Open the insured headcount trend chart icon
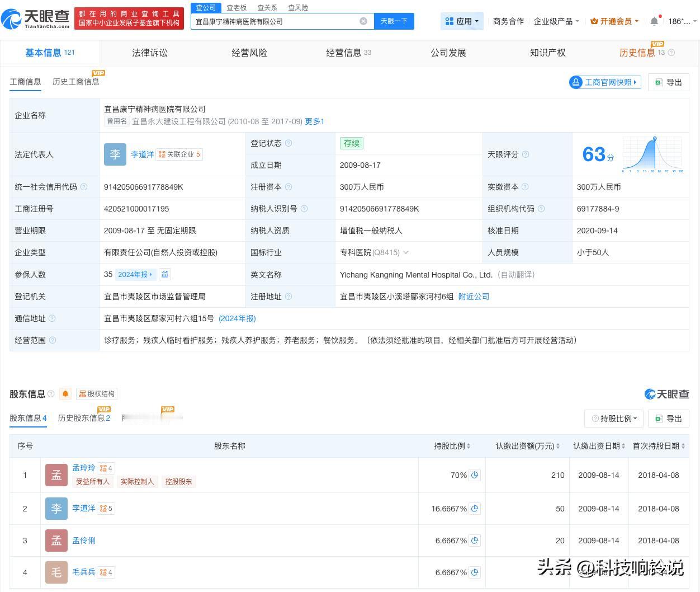 [x=165, y=274]
